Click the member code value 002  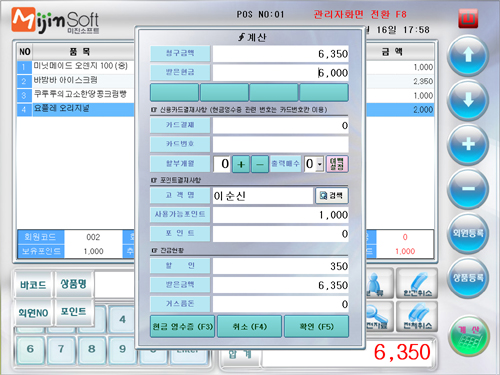pyautogui.click(x=93, y=237)
